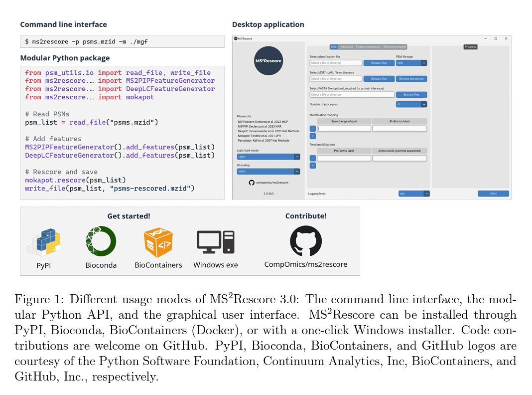532x395 pixels.
Task: Click the 'PyPI' label text
Action: [44, 265]
